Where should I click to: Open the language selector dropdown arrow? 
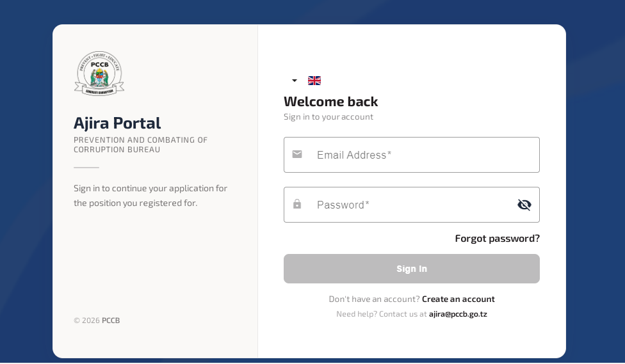295,81
